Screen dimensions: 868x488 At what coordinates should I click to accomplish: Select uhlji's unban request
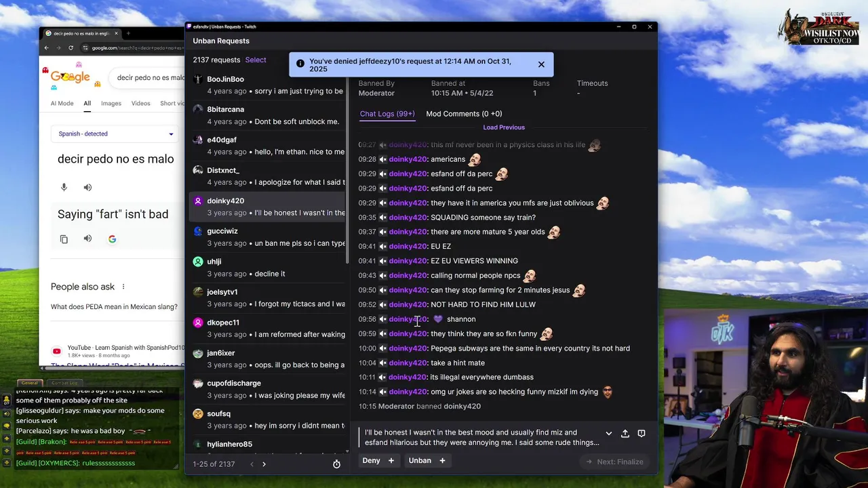pyautogui.click(x=268, y=268)
